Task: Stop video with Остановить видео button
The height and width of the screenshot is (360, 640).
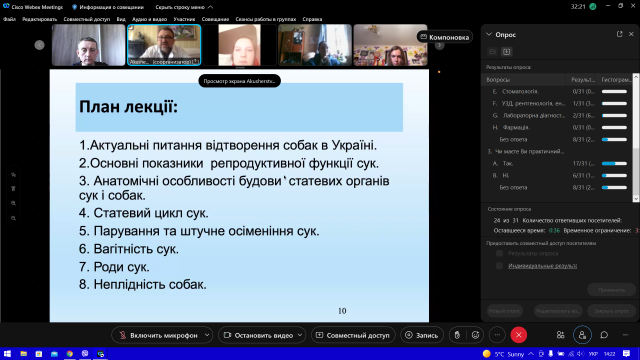Action: [x=258, y=335]
